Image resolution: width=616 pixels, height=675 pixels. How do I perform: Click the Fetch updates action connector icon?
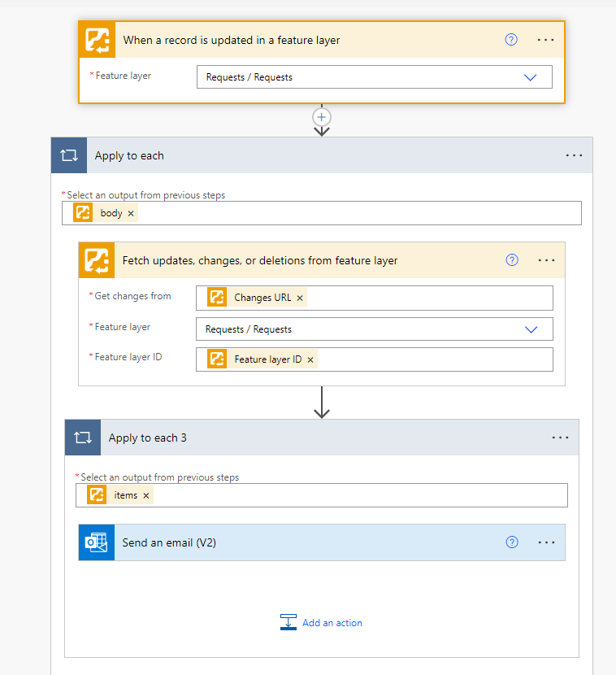pyautogui.click(x=97, y=260)
